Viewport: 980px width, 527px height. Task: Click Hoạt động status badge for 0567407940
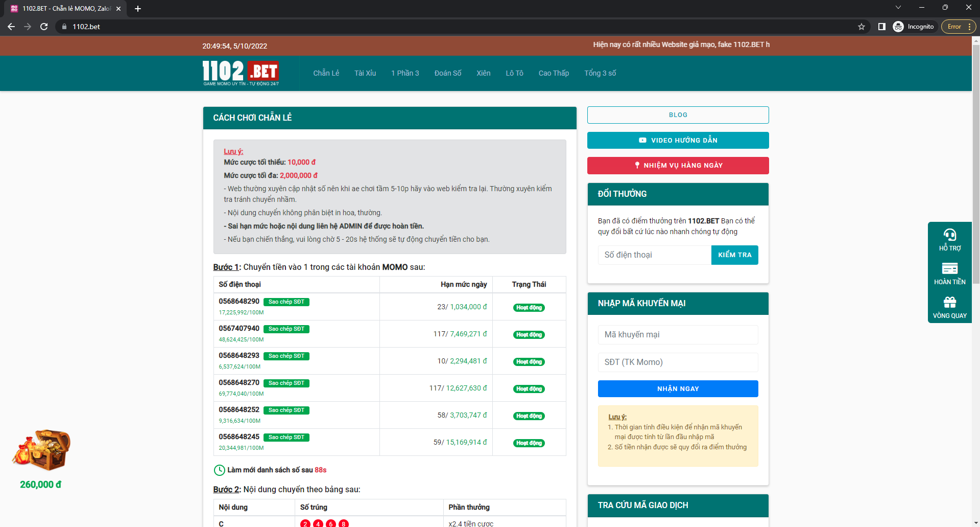529,335
